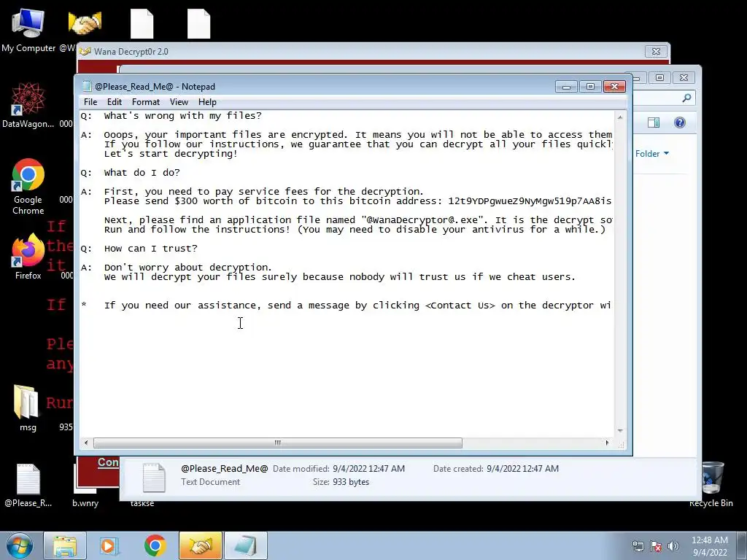Viewport: 747px width, 560px height.
Task: Click Explorer window search magnifier icon
Action: [x=686, y=98]
